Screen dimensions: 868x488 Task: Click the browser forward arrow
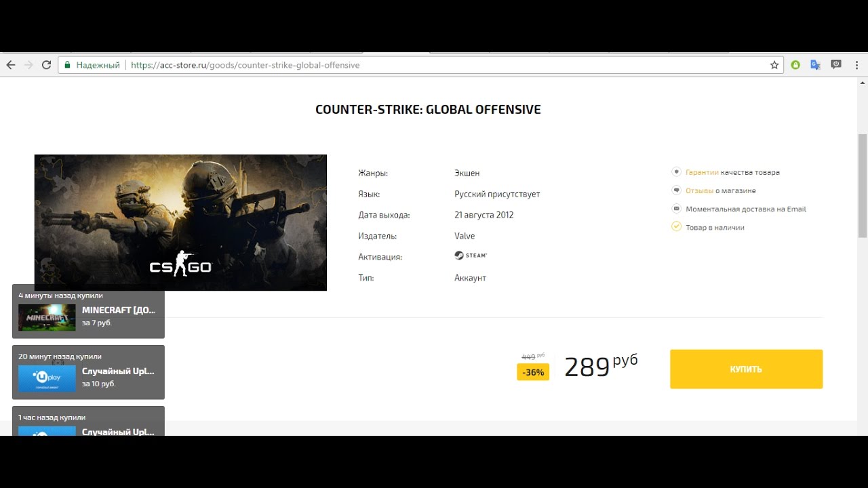[28, 65]
